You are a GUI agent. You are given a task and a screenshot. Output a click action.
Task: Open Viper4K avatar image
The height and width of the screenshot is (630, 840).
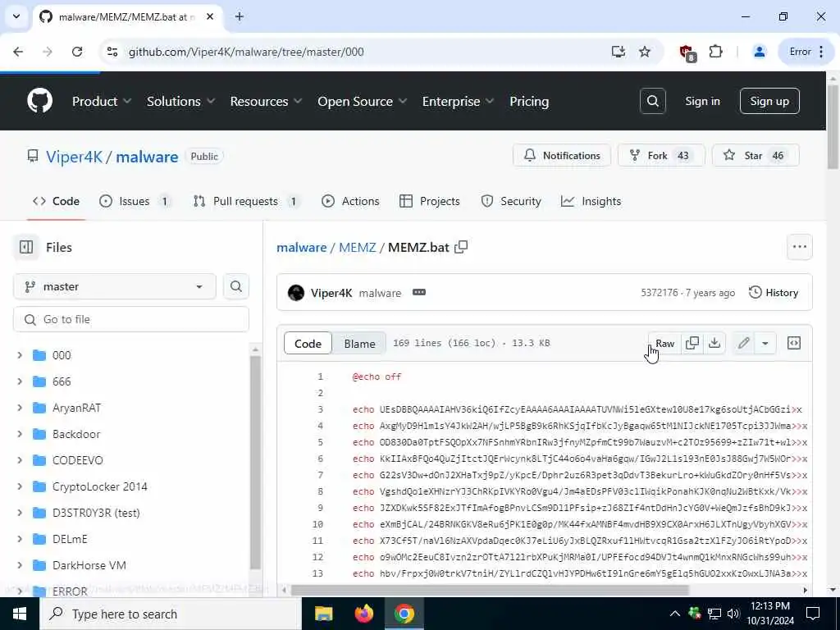point(295,293)
